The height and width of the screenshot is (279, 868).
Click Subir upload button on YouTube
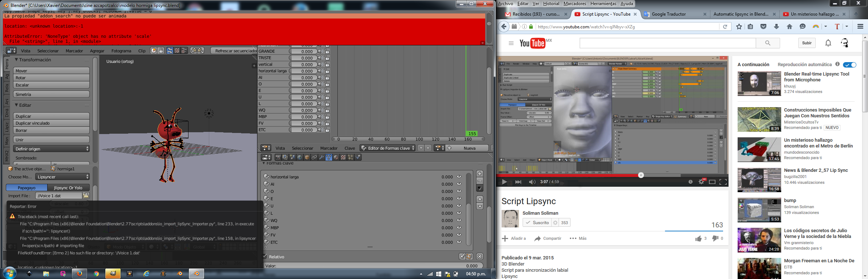(x=807, y=43)
